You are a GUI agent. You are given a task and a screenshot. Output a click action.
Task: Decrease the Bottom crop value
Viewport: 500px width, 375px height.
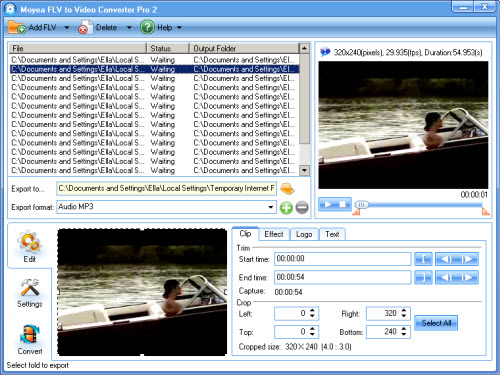click(x=404, y=334)
